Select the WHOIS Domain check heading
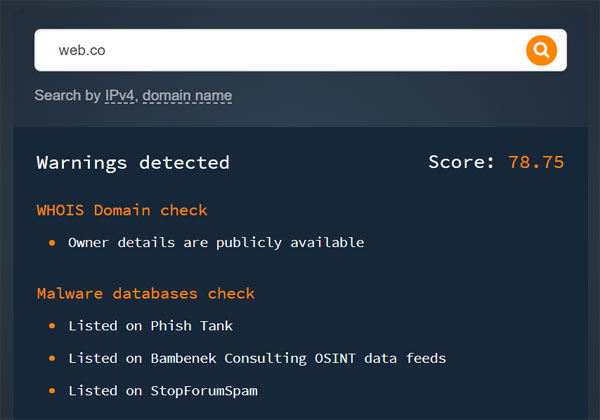Image resolution: width=600 pixels, height=420 pixels. click(122, 210)
